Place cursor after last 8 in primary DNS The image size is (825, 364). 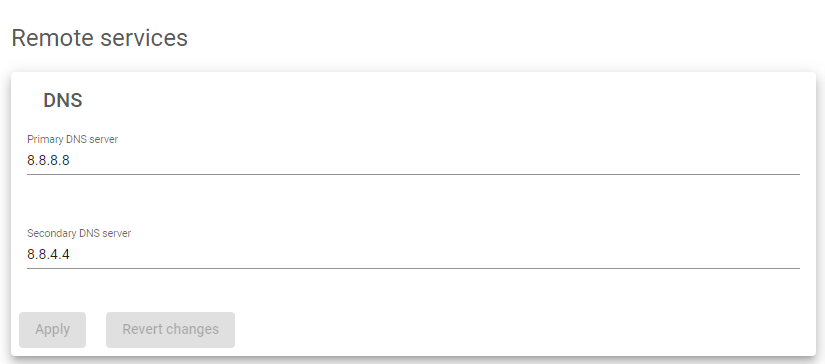(x=70, y=160)
